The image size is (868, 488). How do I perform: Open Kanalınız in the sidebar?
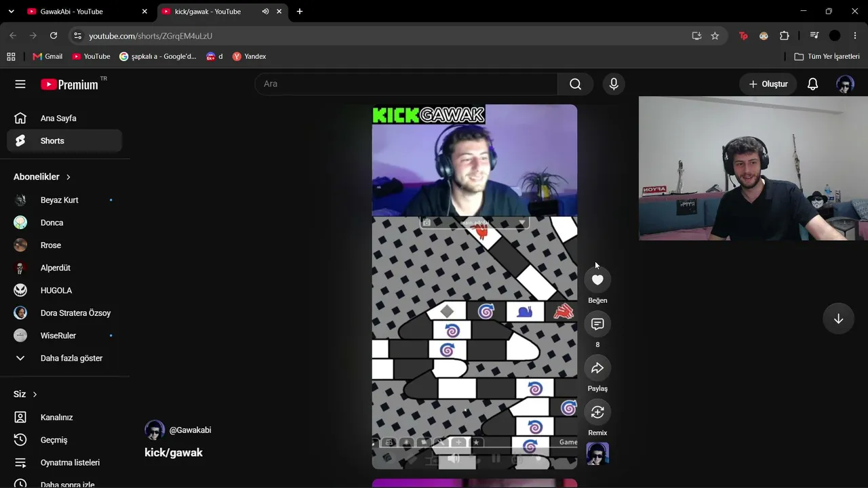coord(64,418)
